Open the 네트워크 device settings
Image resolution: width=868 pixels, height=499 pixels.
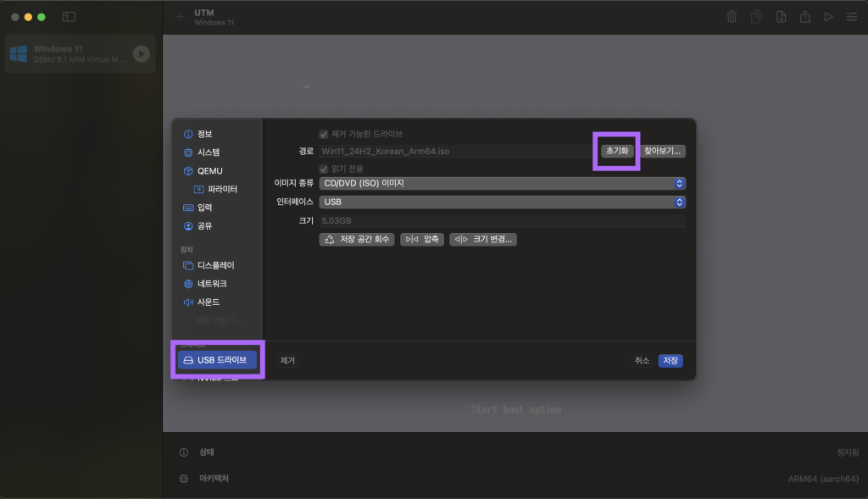[205, 284]
